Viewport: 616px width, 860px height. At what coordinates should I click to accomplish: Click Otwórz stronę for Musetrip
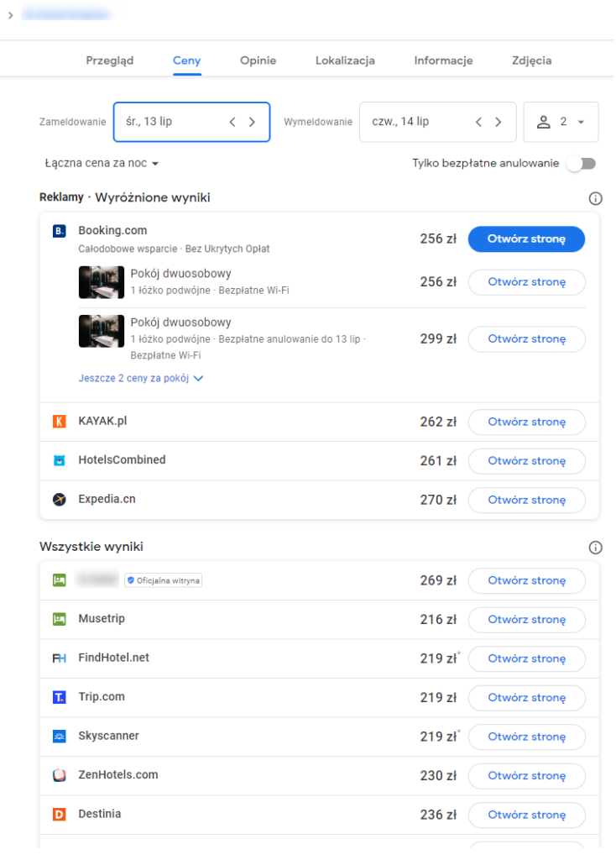527,619
